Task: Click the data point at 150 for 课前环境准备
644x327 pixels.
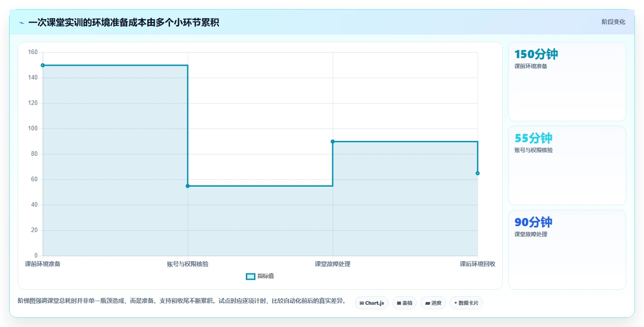Action: point(43,65)
